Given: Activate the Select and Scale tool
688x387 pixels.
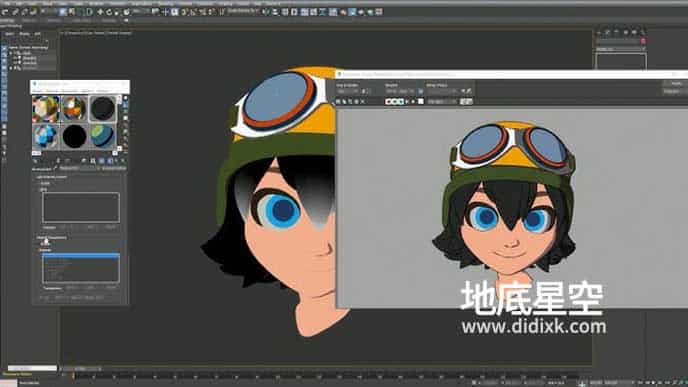Looking at the screenshot, I should pos(118,12).
